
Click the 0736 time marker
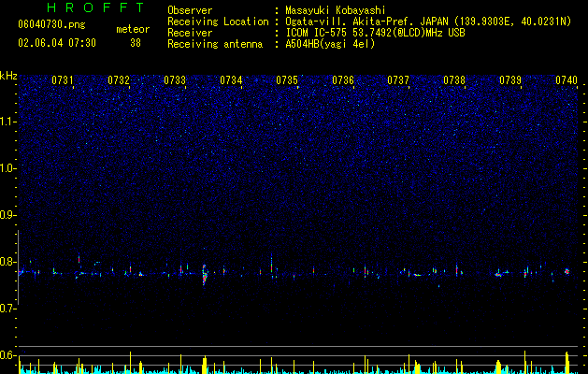[343, 80]
